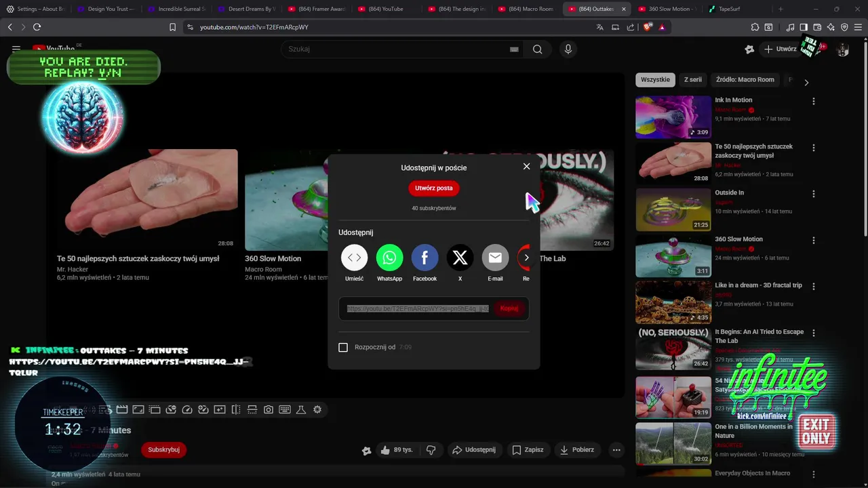
Task: Share the video by E-mail
Action: tap(495, 258)
